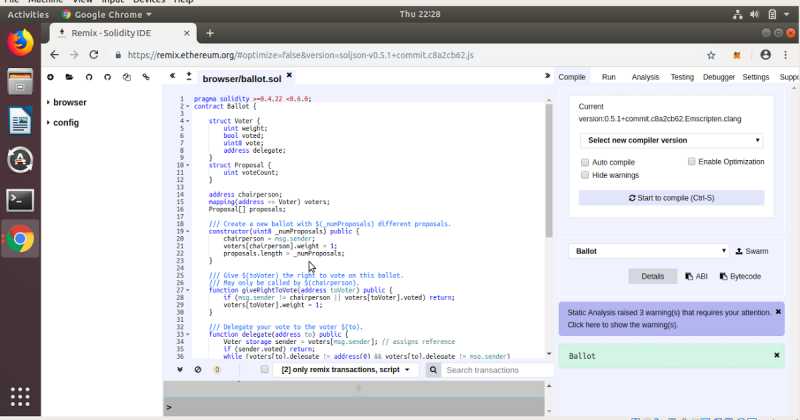
Task: Tick the Enable Optimization checkbox
Action: 691,161
